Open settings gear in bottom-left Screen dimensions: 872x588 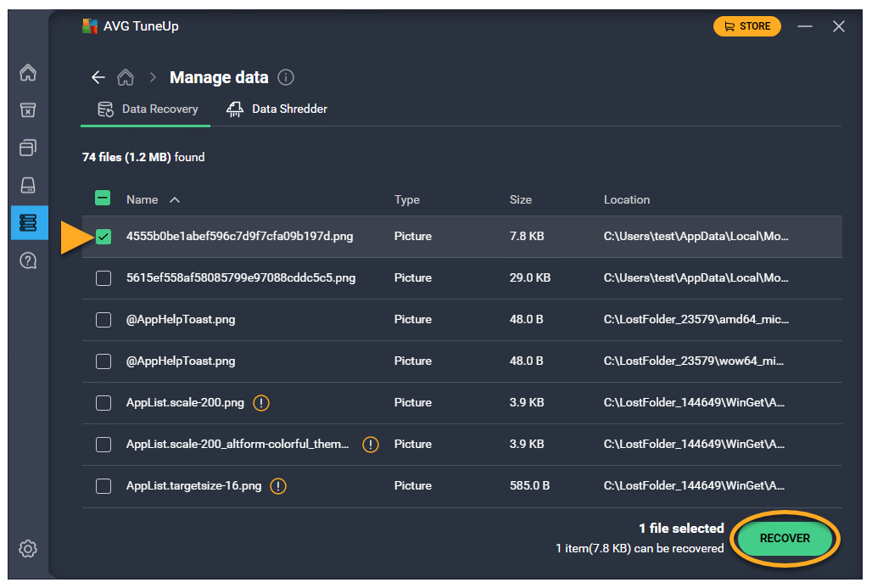(28, 549)
